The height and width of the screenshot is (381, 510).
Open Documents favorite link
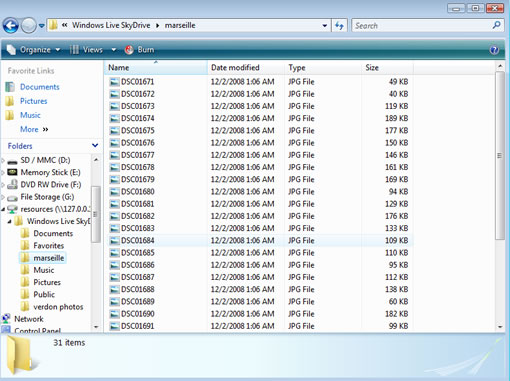pos(40,87)
